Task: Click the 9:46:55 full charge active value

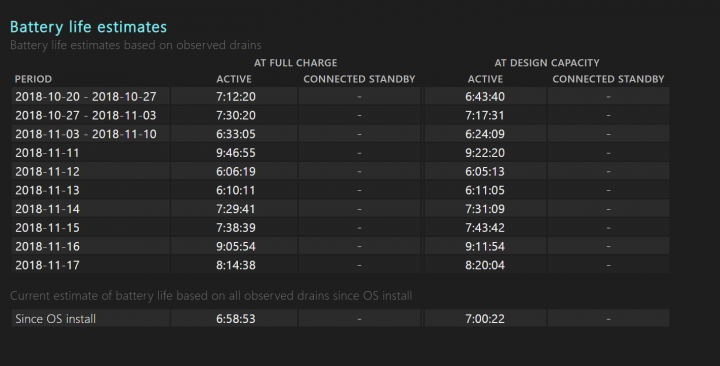Action: point(236,153)
